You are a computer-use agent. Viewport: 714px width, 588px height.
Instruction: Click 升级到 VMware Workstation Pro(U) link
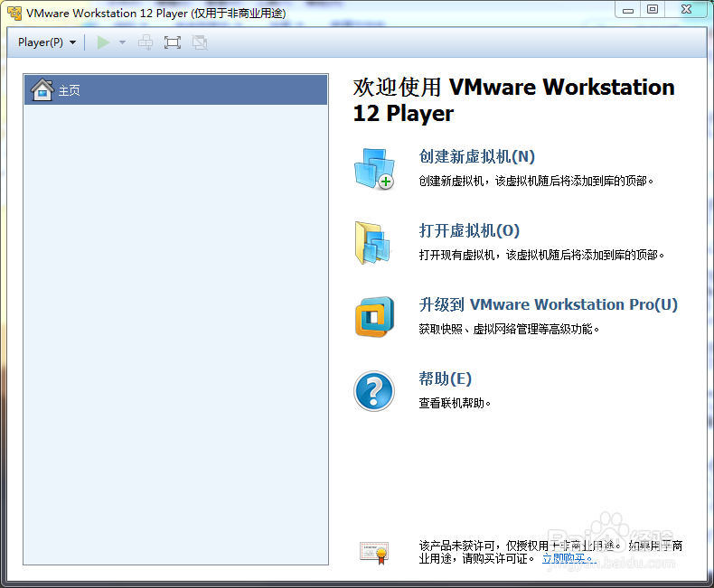(549, 304)
